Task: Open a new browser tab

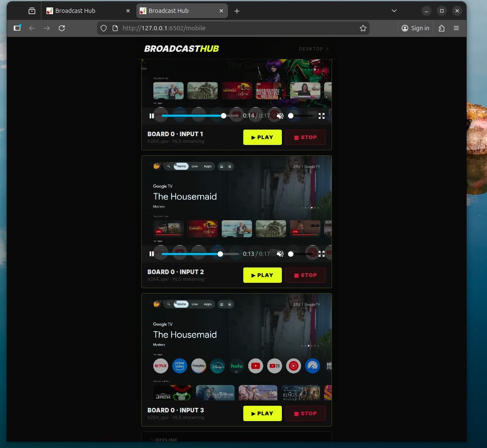Action: tap(237, 11)
